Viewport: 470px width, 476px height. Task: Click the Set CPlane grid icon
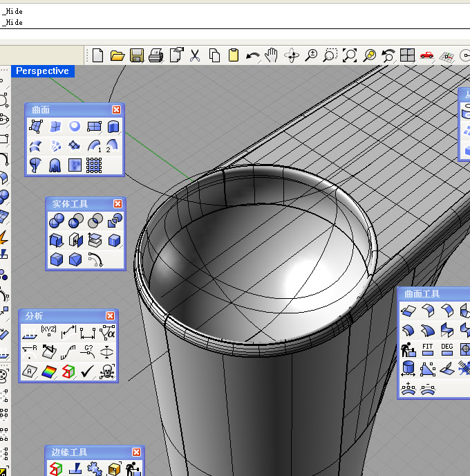[x=446, y=57]
